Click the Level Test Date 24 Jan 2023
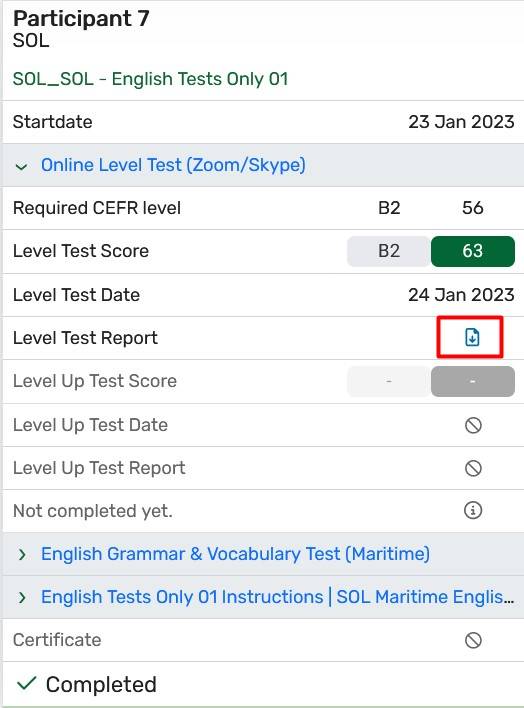The height and width of the screenshot is (708, 524). (x=461, y=295)
